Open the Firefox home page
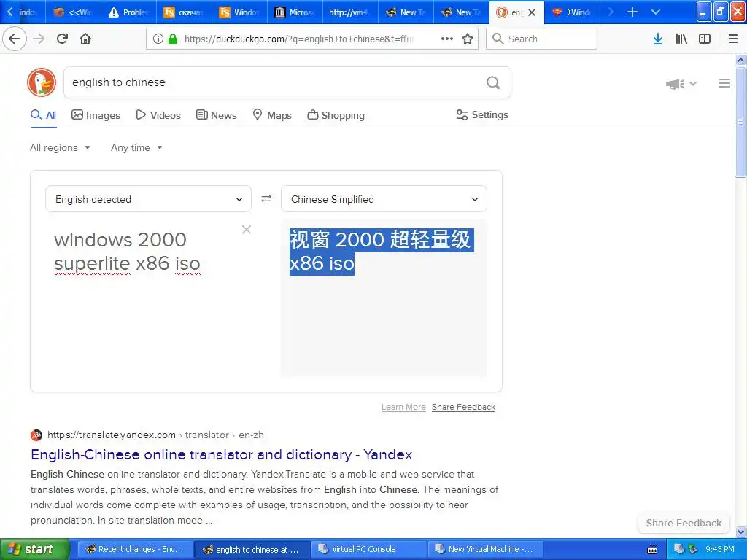This screenshot has width=747, height=560. coord(85,39)
